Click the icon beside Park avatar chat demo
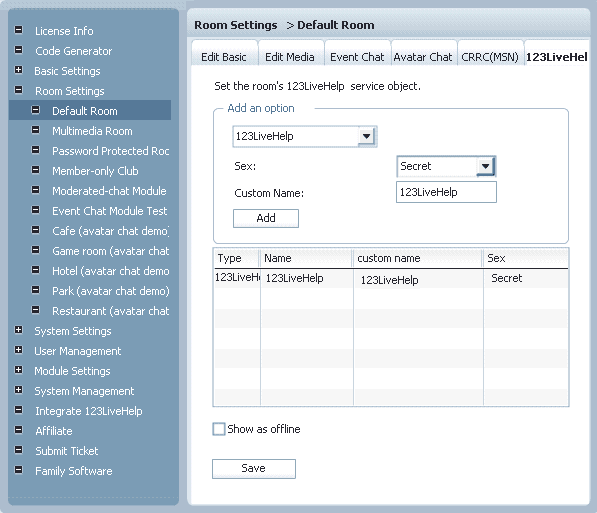 pos(35,290)
